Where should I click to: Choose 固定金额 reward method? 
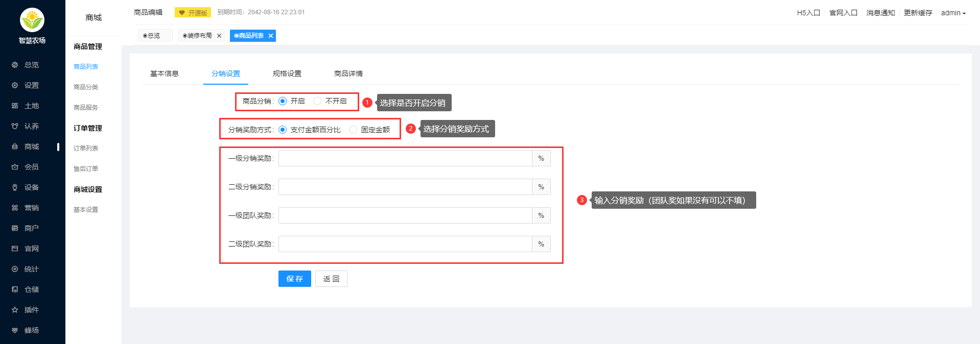coord(353,130)
